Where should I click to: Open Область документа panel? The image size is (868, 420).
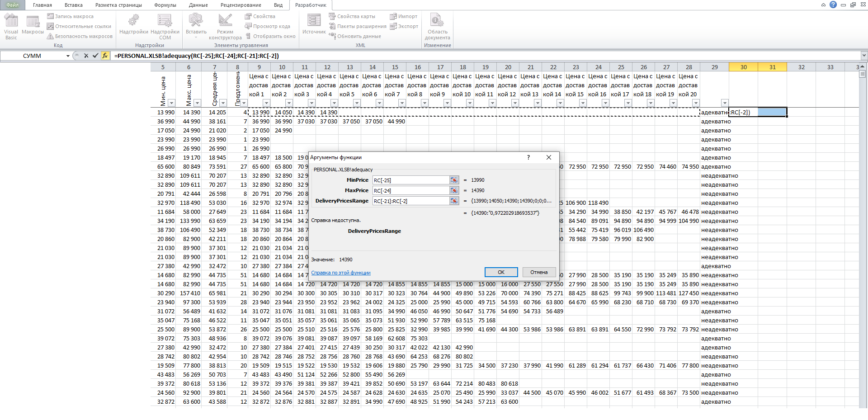point(437,27)
